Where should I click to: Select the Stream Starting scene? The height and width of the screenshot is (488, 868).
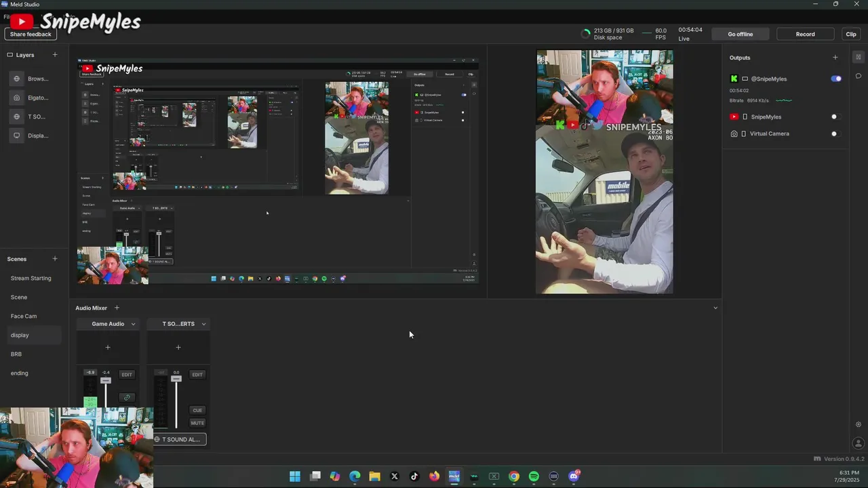(x=31, y=278)
